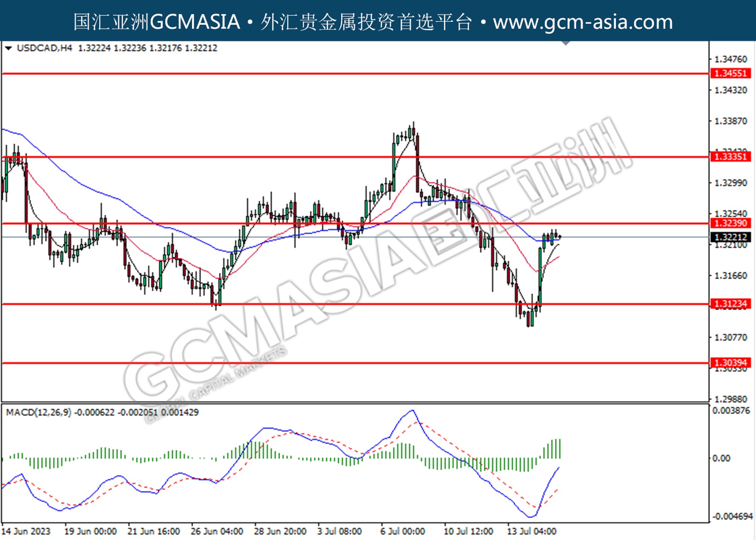Click the 1.31660 price scale value
756x540 pixels.
point(730,275)
